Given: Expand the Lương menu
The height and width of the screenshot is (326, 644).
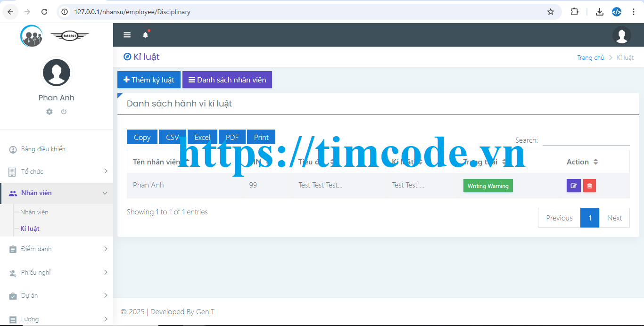Looking at the screenshot, I should point(57,319).
